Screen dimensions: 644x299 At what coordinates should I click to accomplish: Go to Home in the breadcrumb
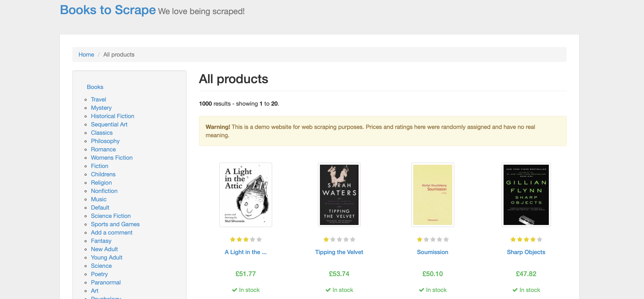pyautogui.click(x=86, y=54)
